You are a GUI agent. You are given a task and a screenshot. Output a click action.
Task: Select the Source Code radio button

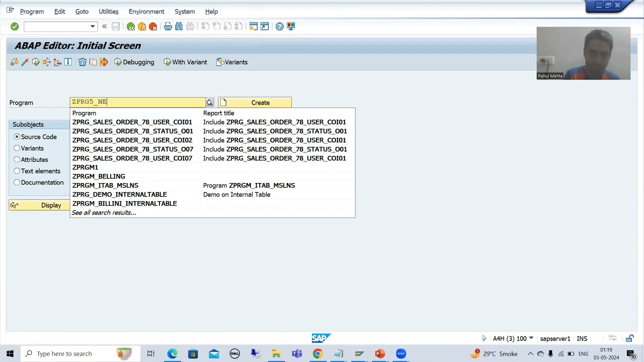17,137
